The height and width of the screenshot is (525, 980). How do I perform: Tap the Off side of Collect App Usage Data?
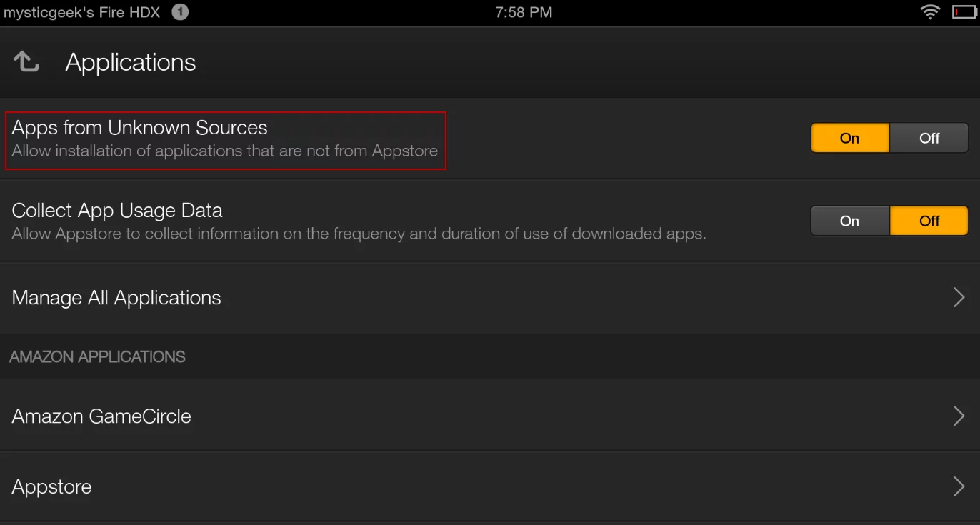coord(929,221)
